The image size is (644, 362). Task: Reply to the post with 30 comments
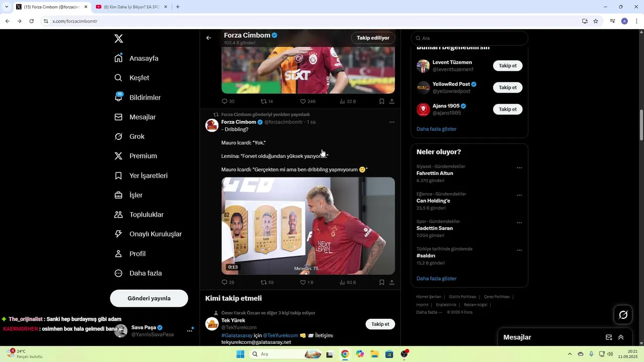(x=228, y=101)
